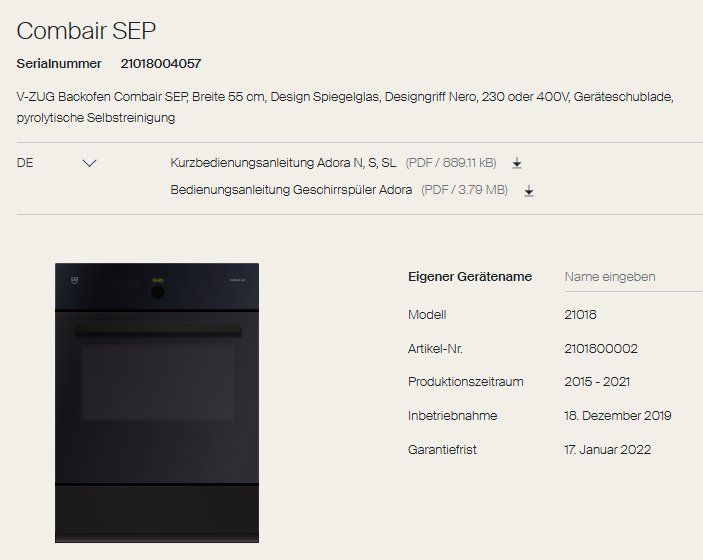
Task: Click the V-ZUG Backofen product description text
Action: click(x=345, y=107)
